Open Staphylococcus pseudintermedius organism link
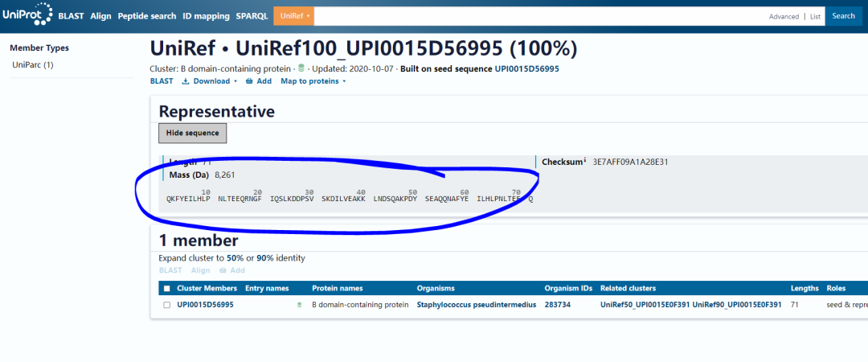Viewport: 868px width, 362px height. [476, 305]
